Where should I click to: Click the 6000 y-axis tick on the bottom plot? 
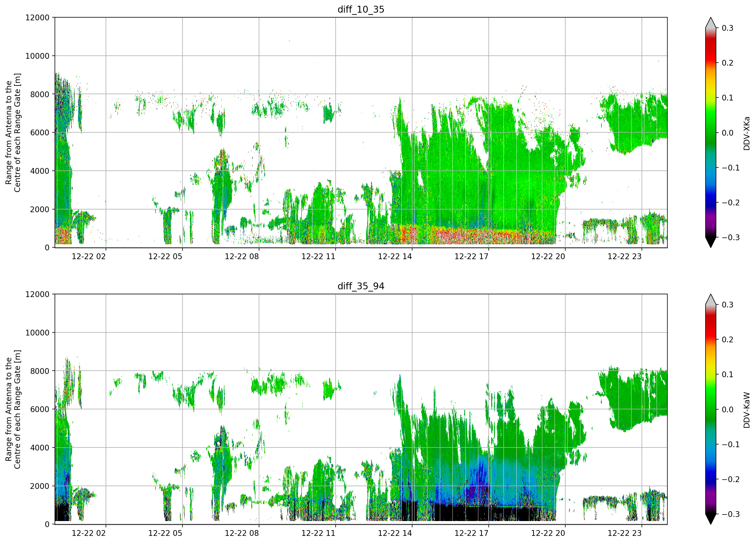coord(40,409)
